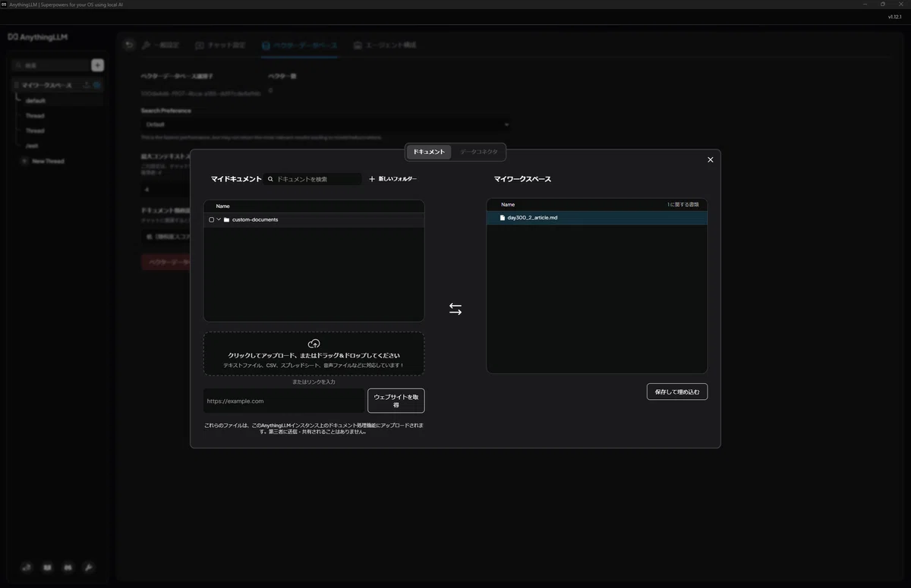Open workspace settings gear on マイワークスペース row

pos(97,86)
